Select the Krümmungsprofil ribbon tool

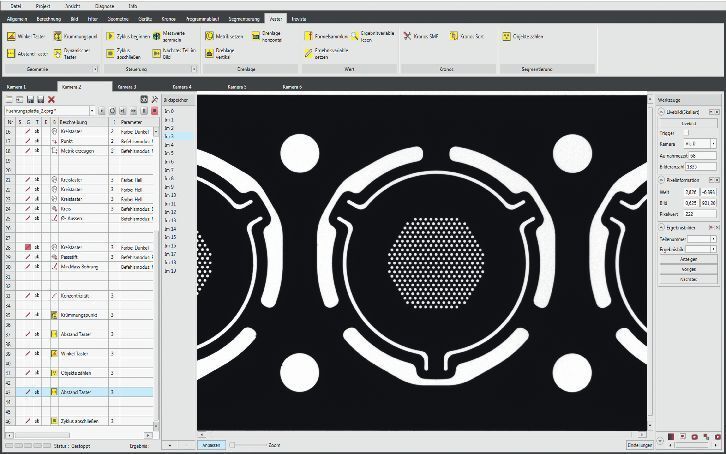(57, 36)
